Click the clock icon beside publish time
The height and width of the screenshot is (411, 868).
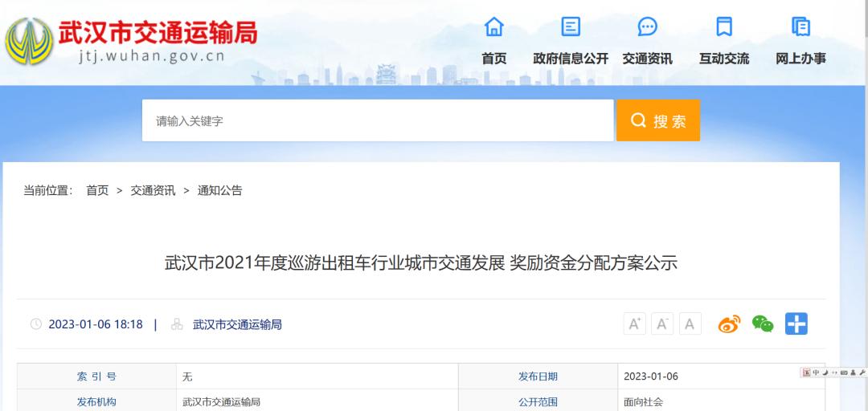click(x=36, y=324)
